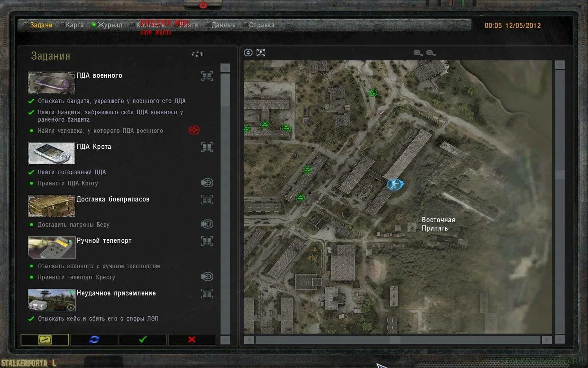
Task: Select ПДА военного task title
Action: (99, 75)
